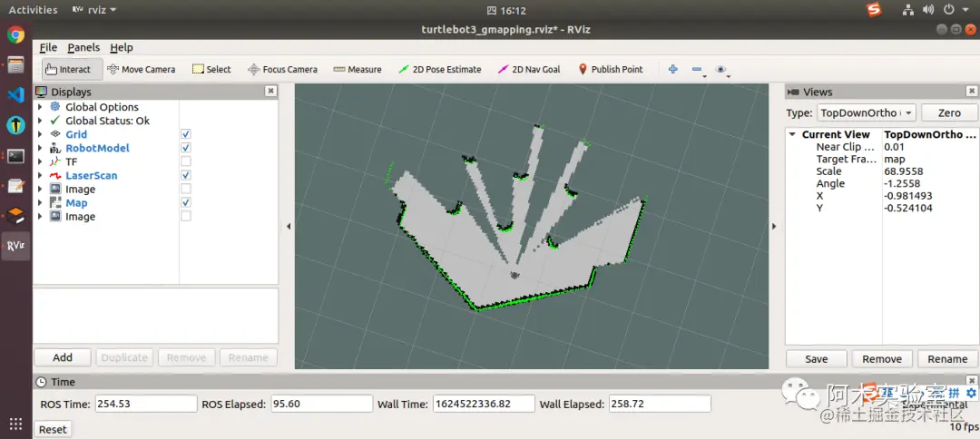Screen dimensions: 980x439
Task: Click the ROS Time field
Action: pyautogui.click(x=145, y=404)
